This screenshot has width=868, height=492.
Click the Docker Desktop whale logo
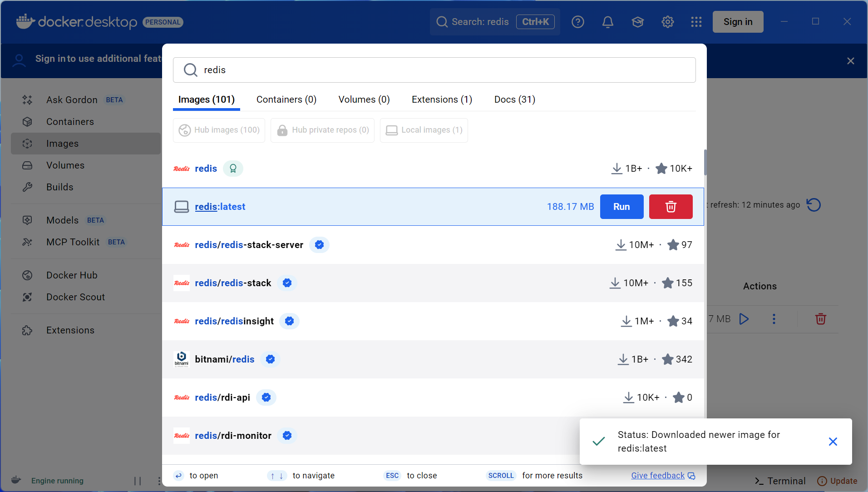click(26, 21)
